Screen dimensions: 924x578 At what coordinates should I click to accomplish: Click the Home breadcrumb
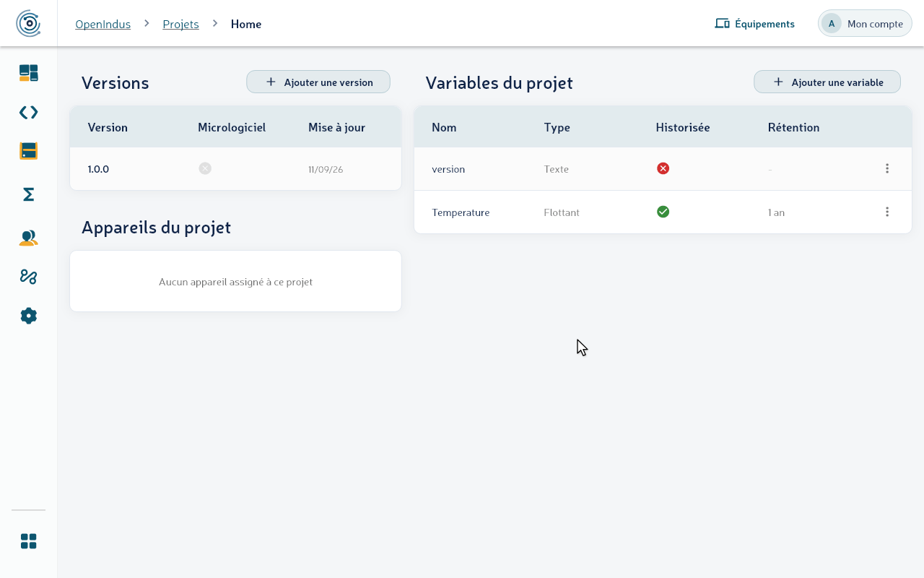tap(246, 24)
